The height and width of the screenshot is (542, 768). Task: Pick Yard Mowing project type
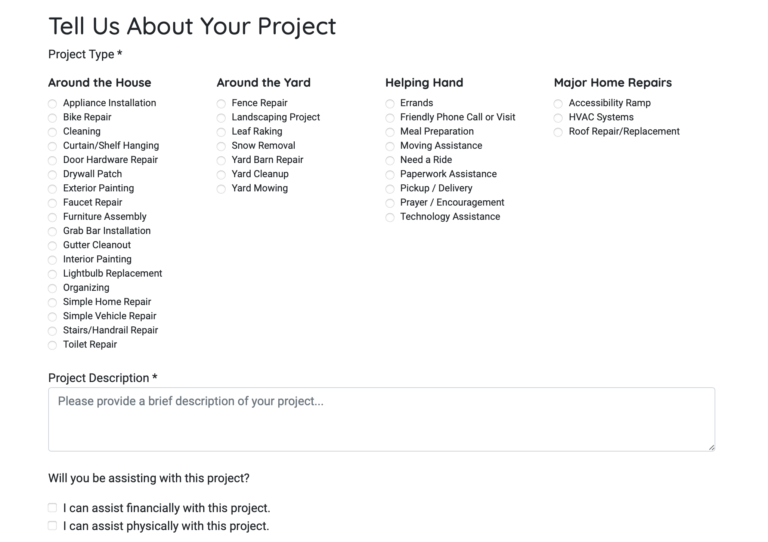click(221, 188)
